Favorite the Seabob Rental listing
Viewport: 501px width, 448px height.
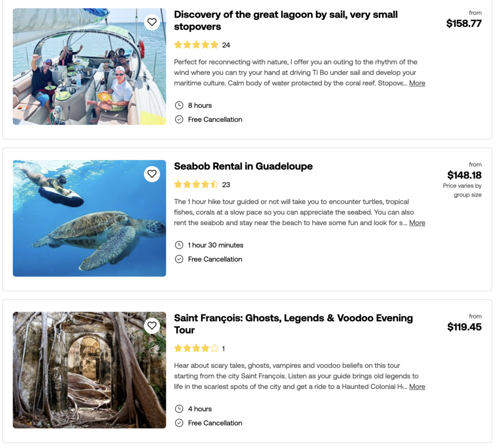[152, 174]
